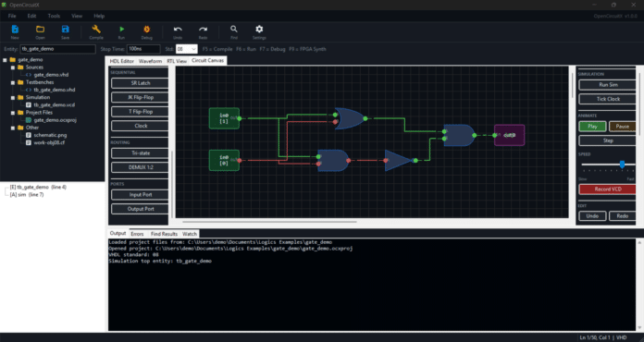This screenshot has width=644, height=342.
Task: Select the AND gate near output
Action: tap(459, 135)
